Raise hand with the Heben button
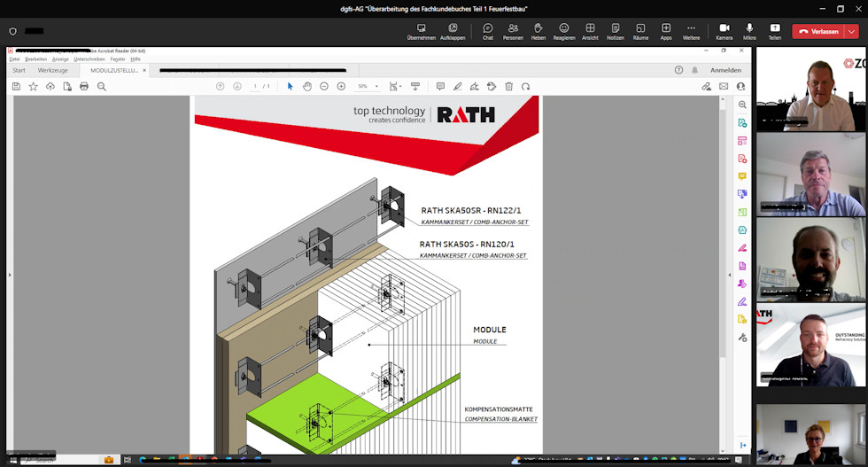 [x=539, y=32]
